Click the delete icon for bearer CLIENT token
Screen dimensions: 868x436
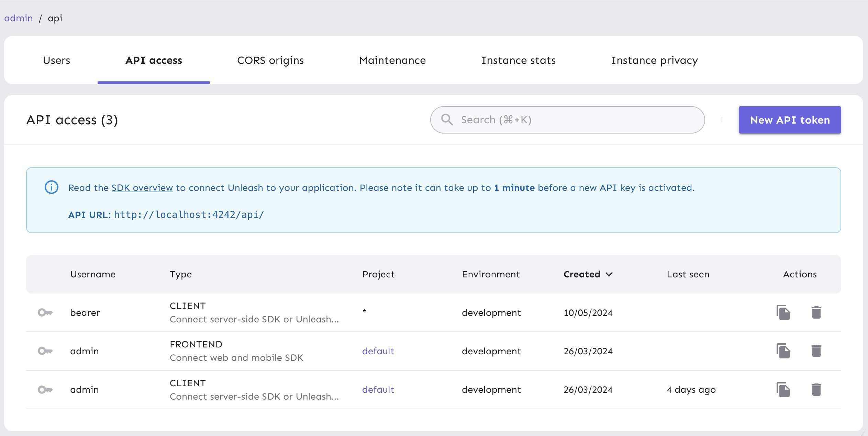[x=816, y=312]
